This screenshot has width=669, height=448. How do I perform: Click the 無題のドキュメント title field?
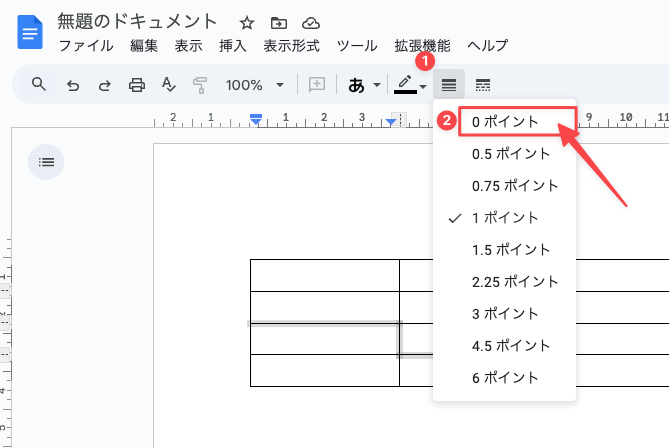(x=138, y=21)
